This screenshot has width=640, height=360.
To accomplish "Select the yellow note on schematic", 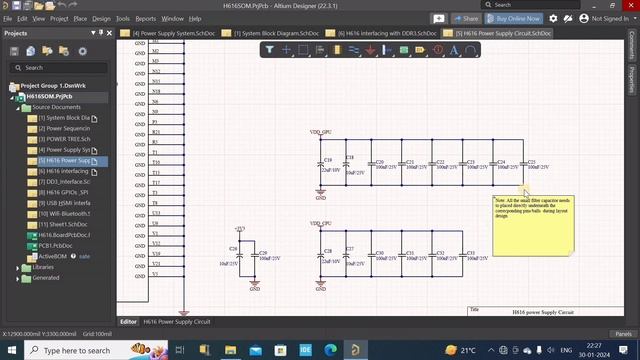I will click(533, 226).
